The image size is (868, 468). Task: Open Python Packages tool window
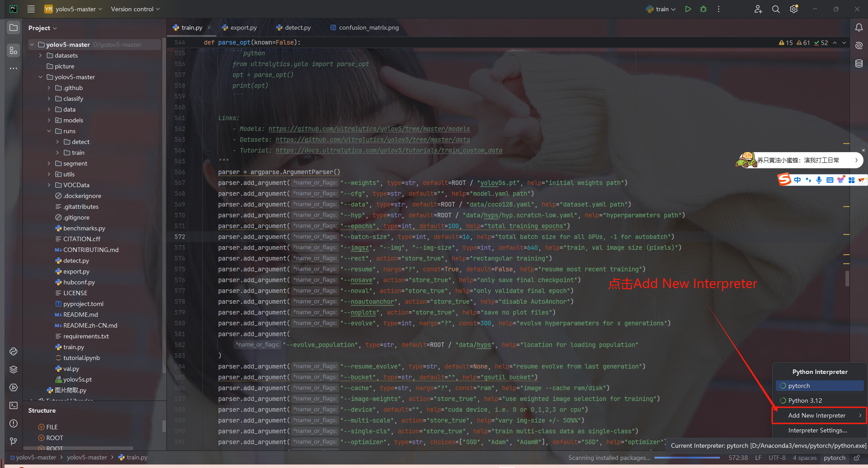click(13, 369)
